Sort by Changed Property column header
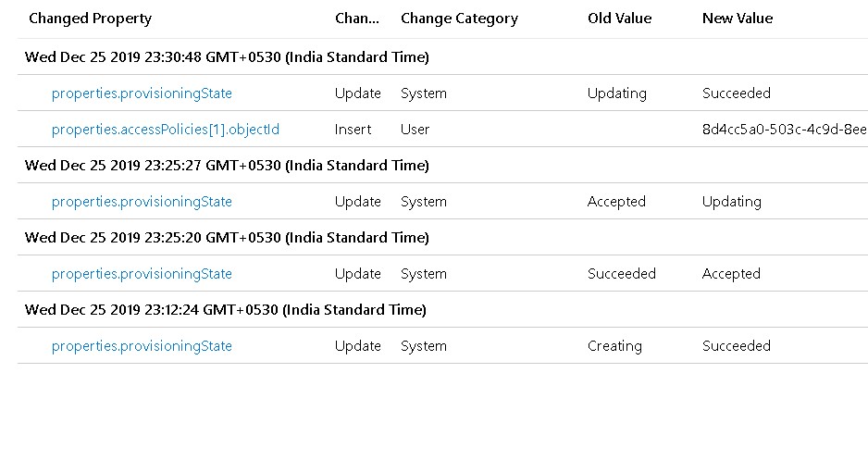 tap(91, 19)
